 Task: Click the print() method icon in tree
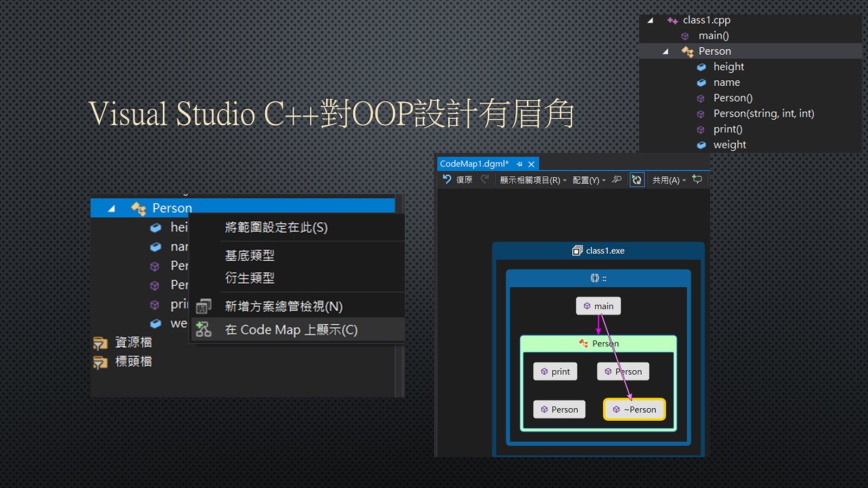(701, 130)
